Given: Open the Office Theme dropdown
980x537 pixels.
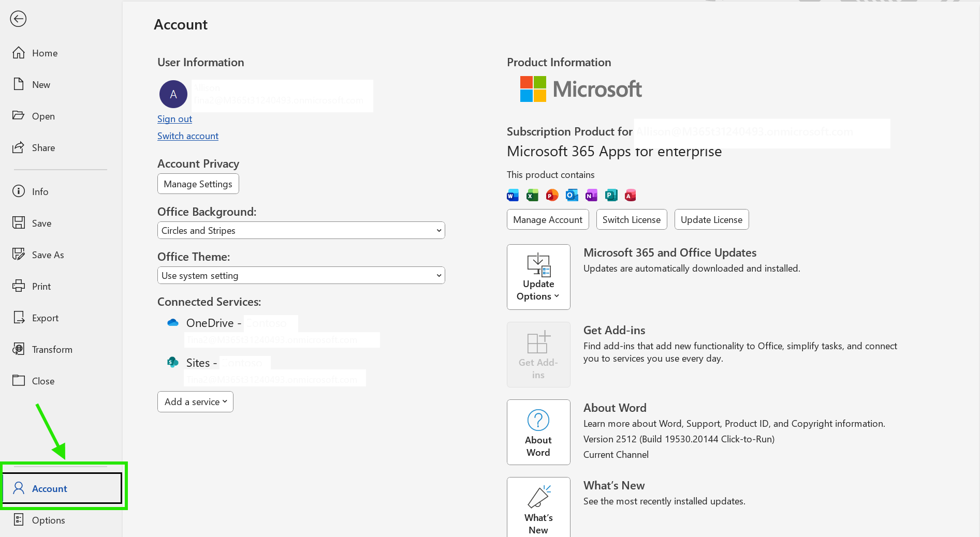Looking at the screenshot, I should pos(301,276).
